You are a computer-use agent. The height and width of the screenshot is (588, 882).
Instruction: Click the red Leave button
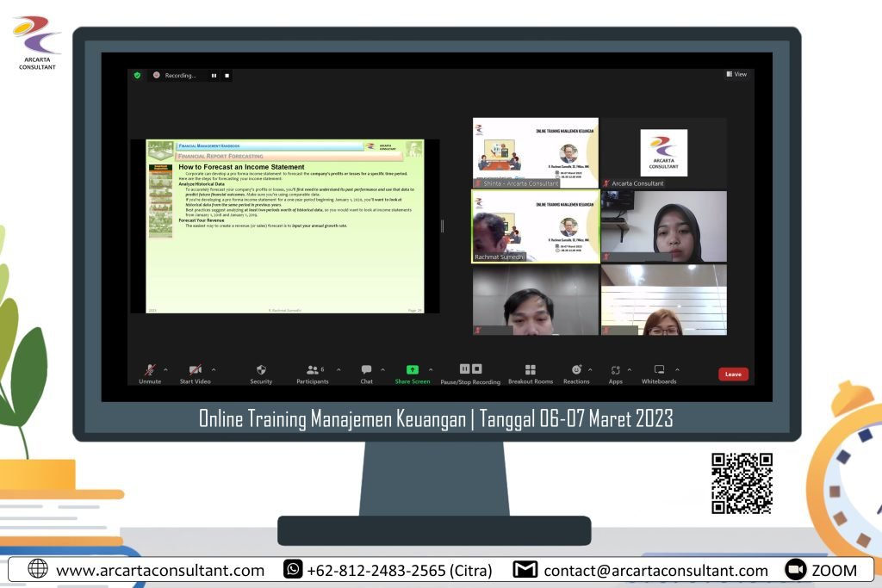point(733,374)
